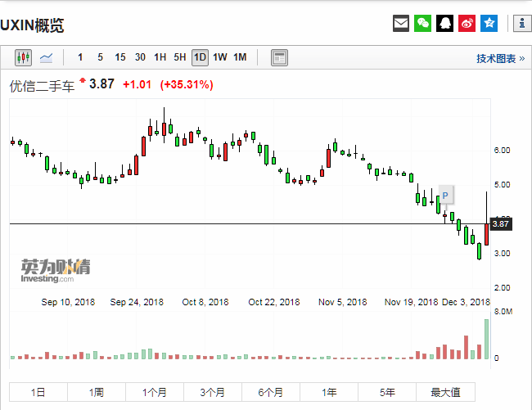Open the chart news table icon
Image resolution: width=532 pixels, height=410 pixels.
(x=279, y=57)
